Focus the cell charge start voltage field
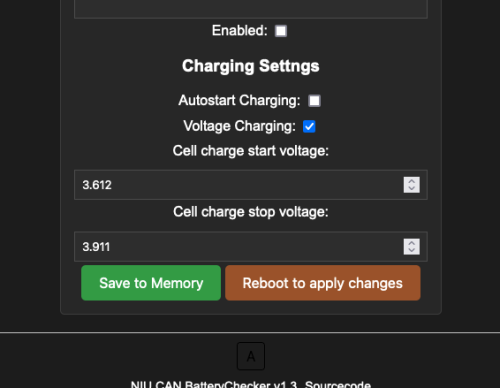This screenshot has height=388, width=500. pyautogui.click(x=251, y=185)
